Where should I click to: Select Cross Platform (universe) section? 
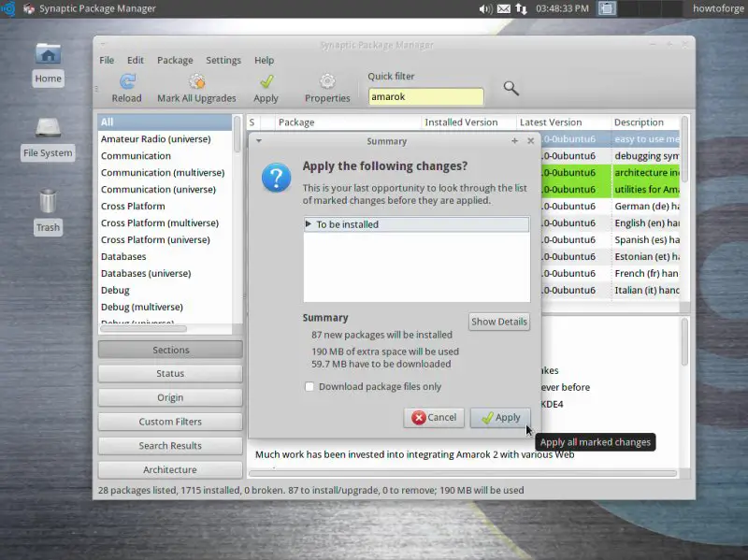coord(165,239)
